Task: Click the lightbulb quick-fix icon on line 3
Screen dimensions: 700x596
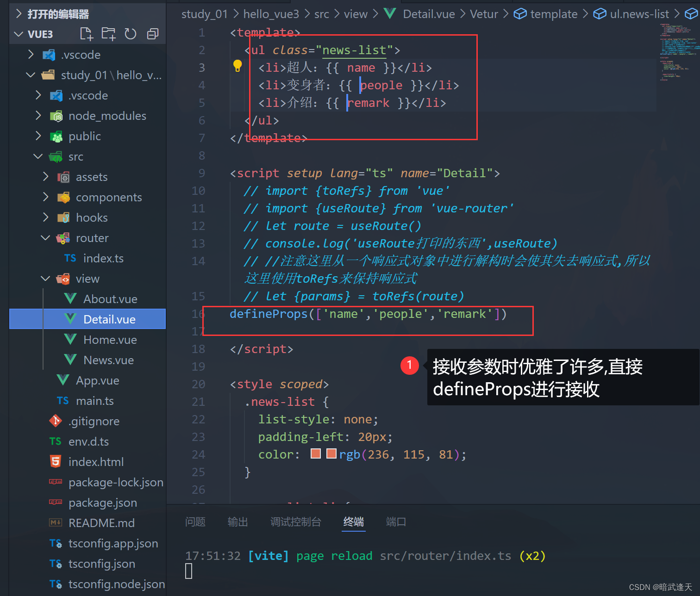Action: (237, 66)
